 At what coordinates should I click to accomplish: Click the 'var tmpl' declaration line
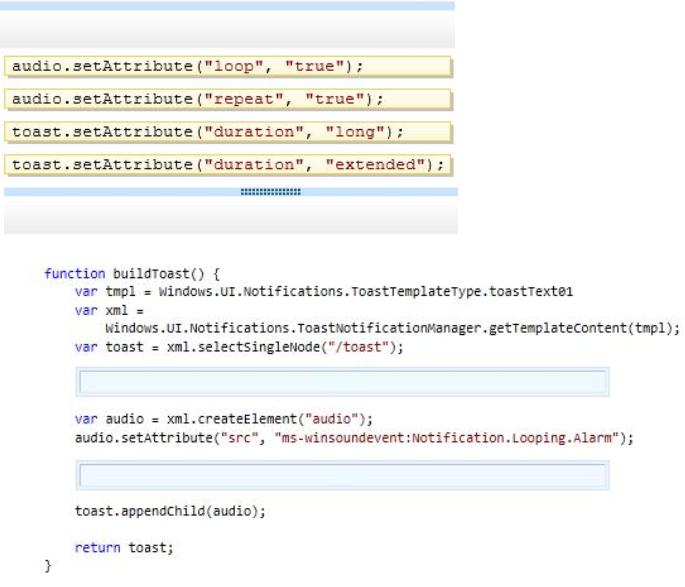coord(324,292)
